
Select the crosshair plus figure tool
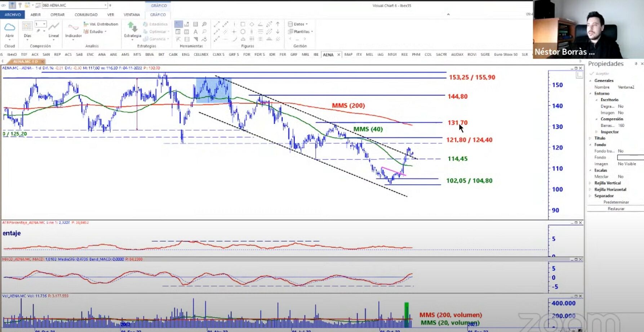[x=234, y=32]
